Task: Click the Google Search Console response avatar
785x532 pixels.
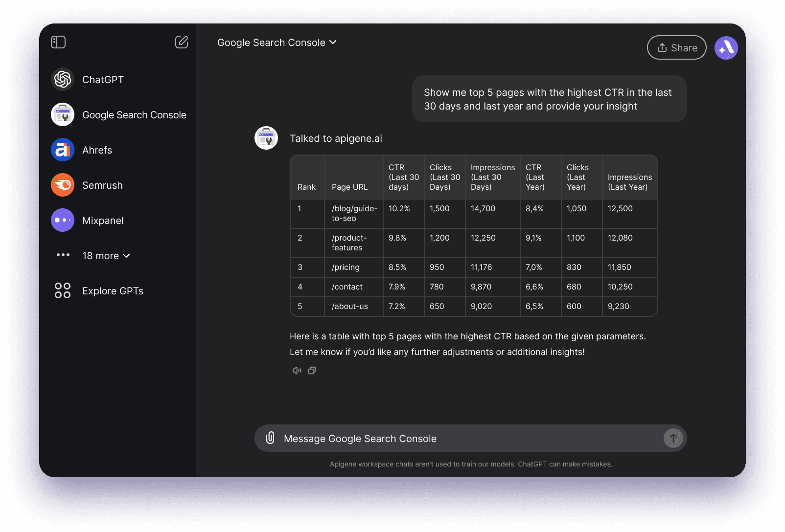Action: tap(266, 138)
